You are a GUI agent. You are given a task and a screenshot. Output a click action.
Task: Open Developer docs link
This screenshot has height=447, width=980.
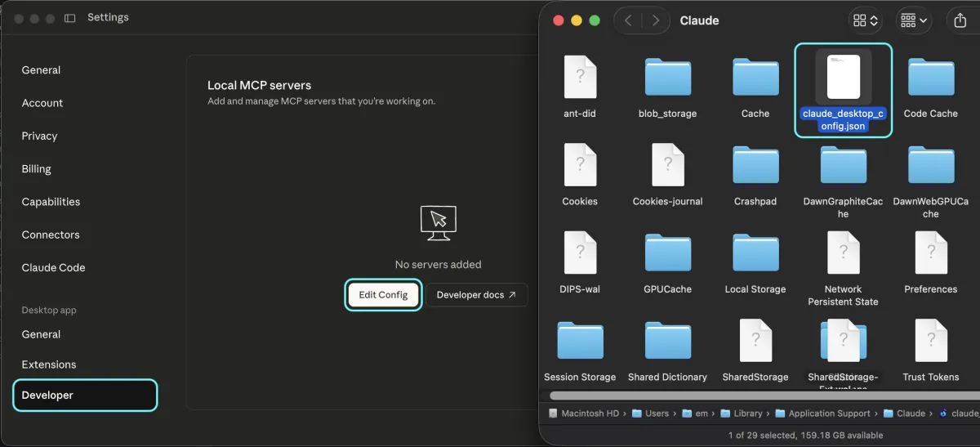(x=477, y=295)
